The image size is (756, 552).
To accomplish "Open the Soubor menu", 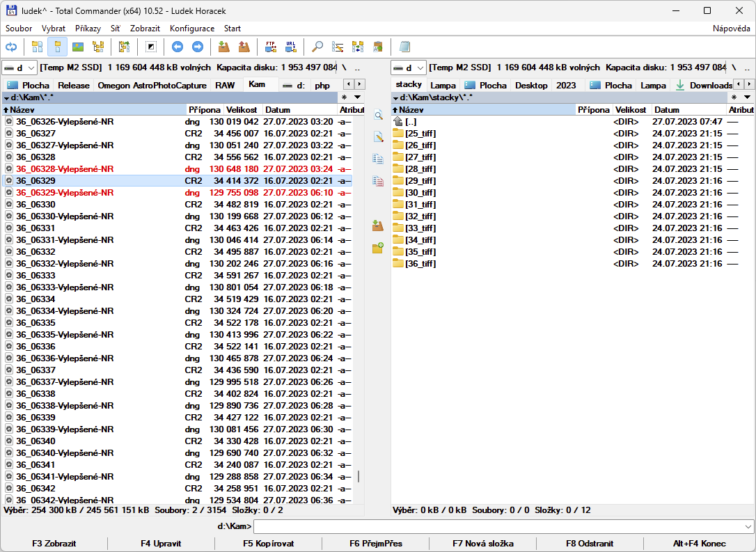I will point(19,29).
